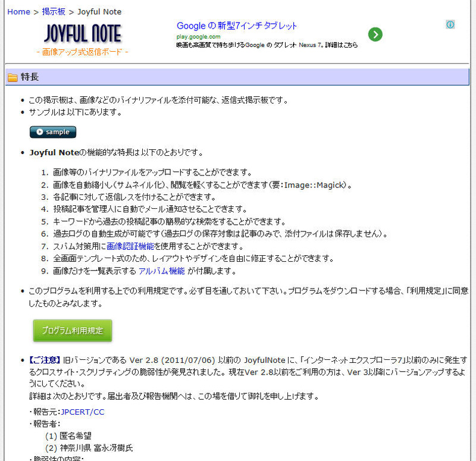Click the play.google.com ad URL
Image resolution: width=476 pixels, height=461 pixels.
[198, 36]
